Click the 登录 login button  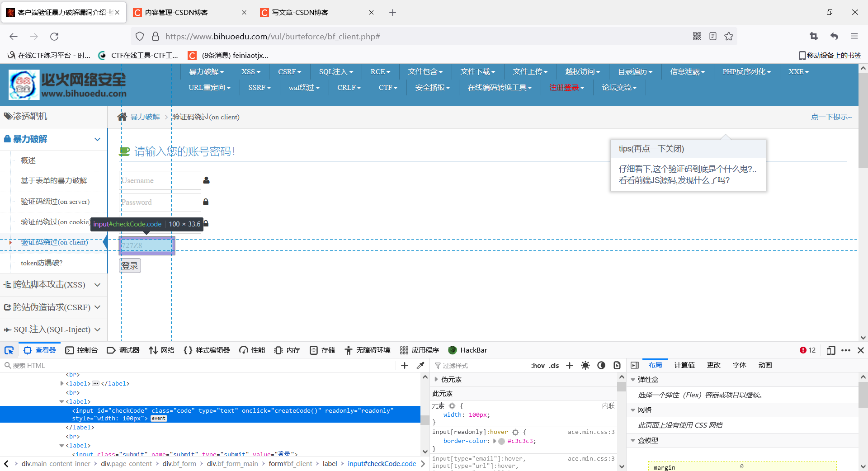click(x=129, y=266)
